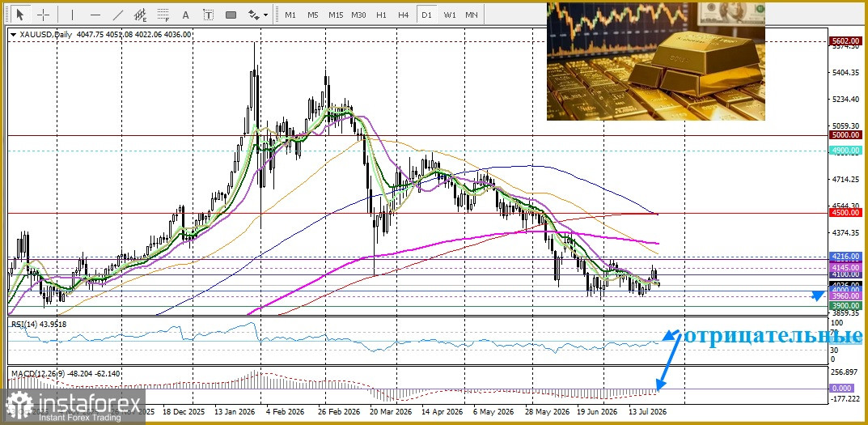
Task: Choose the vertical line drawing tool
Action: point(72,15)
